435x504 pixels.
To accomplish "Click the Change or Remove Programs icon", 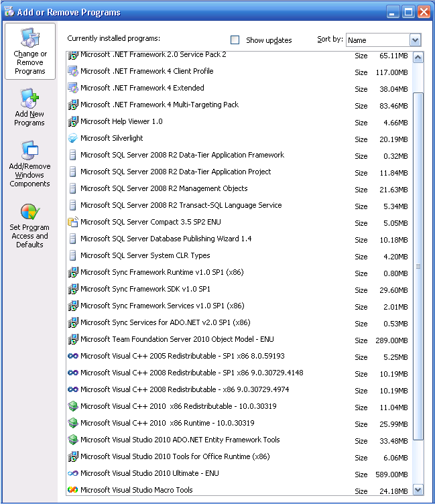I will point(30,39).
